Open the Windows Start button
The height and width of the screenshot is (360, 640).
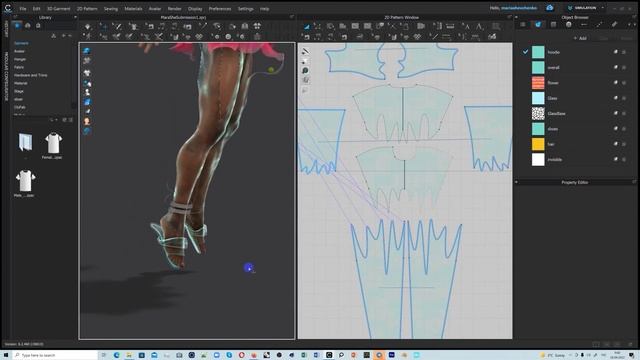6,355
